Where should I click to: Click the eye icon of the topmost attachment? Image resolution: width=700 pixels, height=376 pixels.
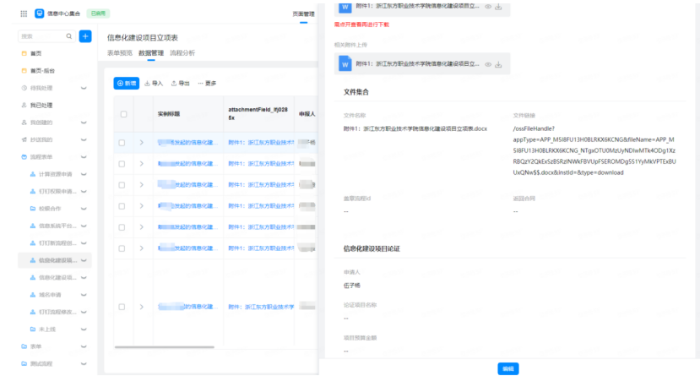(488, 7)
